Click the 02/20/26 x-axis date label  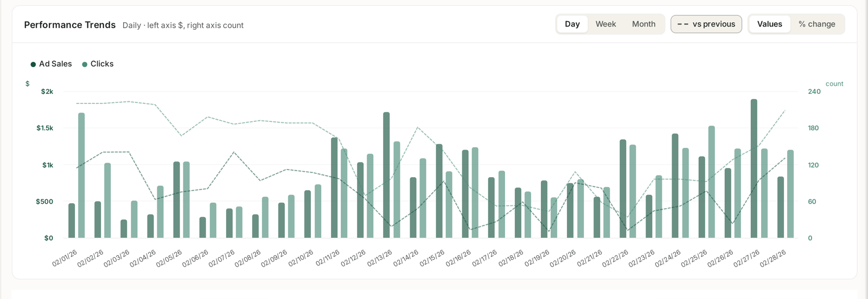point(563,258)
